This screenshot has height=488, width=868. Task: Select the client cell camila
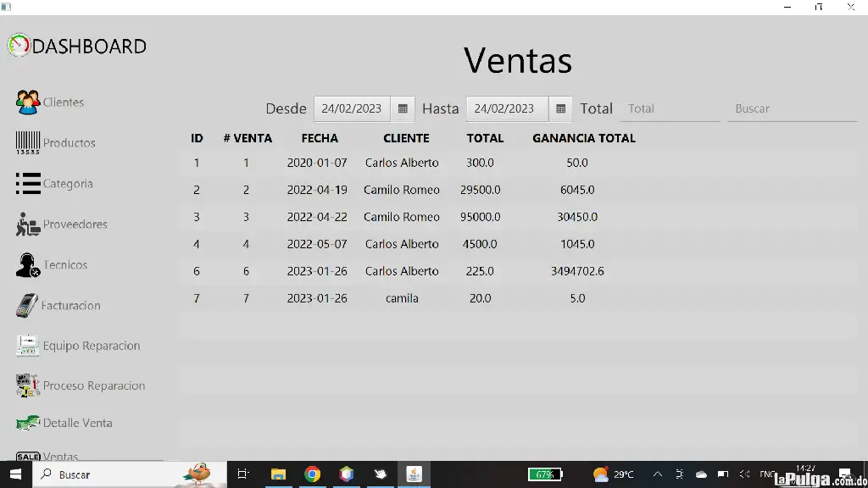[402, 298]
